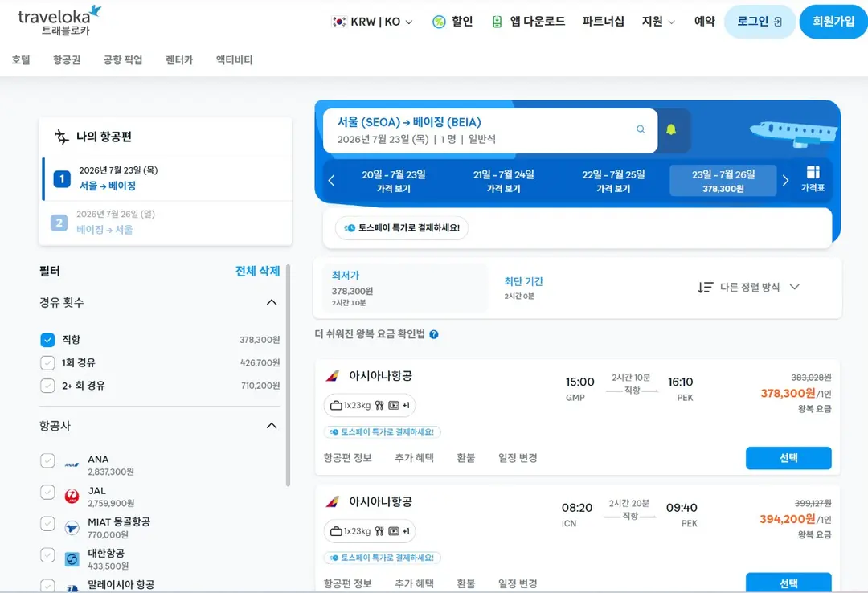Click the MIAT 몽골항공 logo
Image resolution: width=868 pixels, height=593 pixels.
(72, 528)
